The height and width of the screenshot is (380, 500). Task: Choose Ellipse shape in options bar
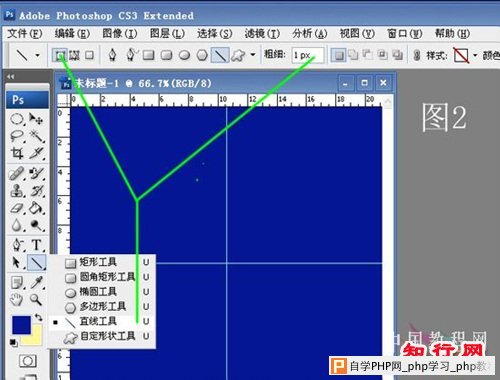tap(184, 55)
